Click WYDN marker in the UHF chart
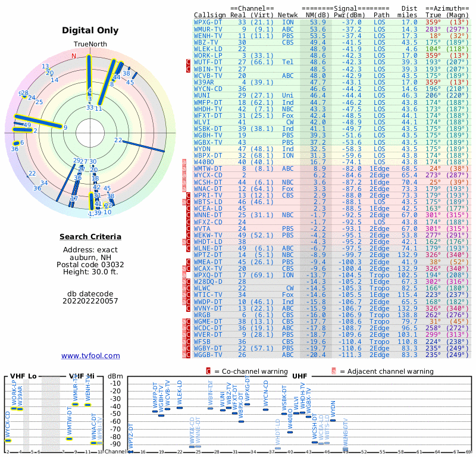This screenshot has width=476, height=457. point(333,420)
